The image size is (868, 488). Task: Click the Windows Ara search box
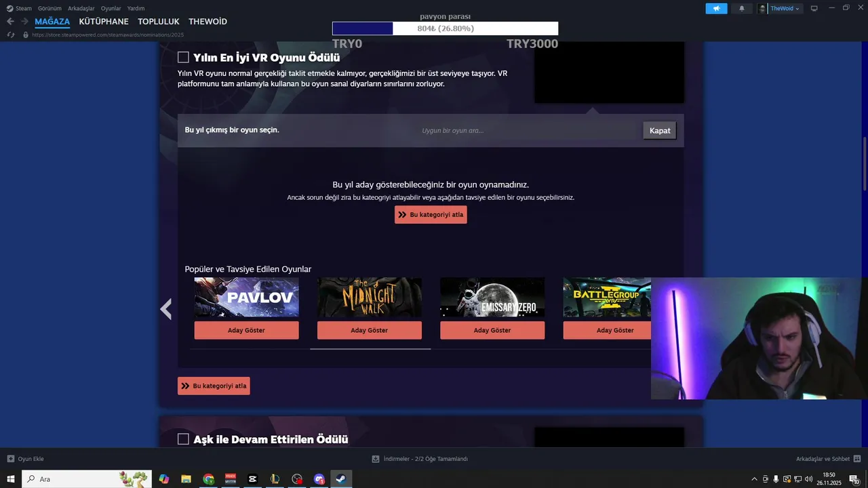pos(87,479)
